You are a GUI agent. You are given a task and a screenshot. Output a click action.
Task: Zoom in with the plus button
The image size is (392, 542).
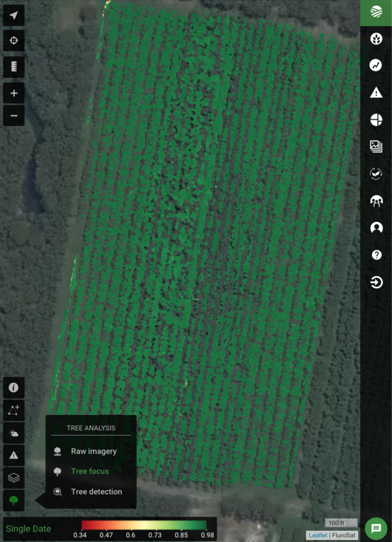pos(14,93)
